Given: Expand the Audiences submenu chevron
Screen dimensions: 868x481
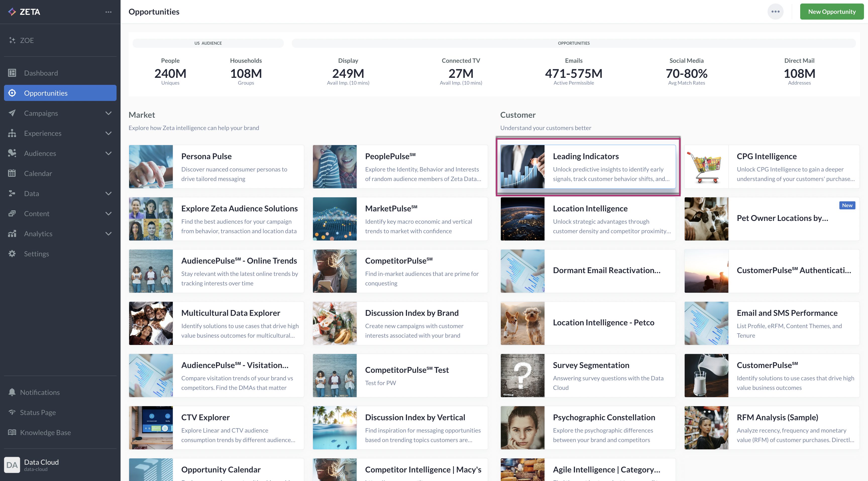Looking at the screenshot, I should 108,153.
